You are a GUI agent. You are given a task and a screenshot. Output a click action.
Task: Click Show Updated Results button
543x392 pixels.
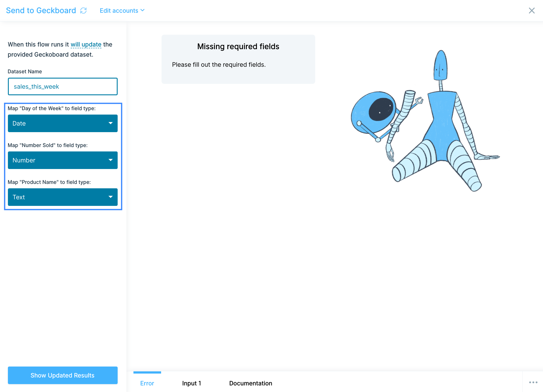click(63, 375)
